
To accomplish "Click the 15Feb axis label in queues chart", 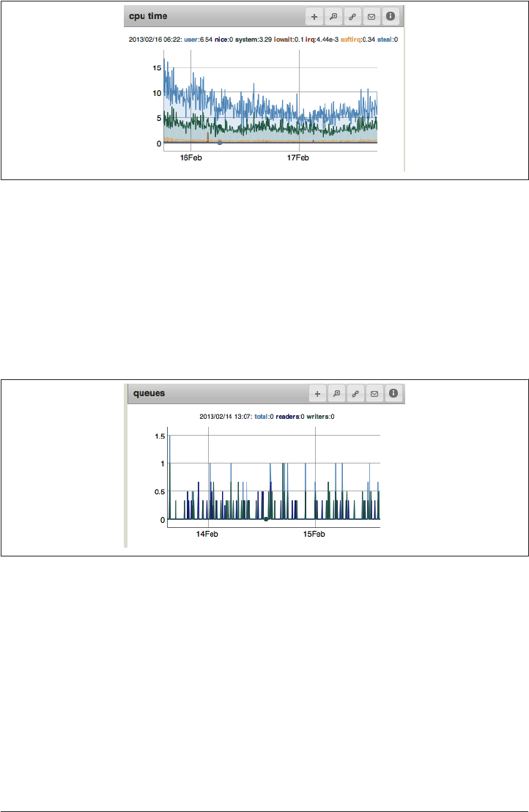I will click(x=314, y=534).
